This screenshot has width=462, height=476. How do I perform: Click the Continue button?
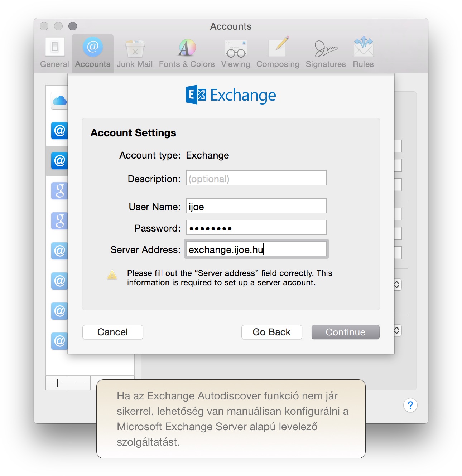345,332
